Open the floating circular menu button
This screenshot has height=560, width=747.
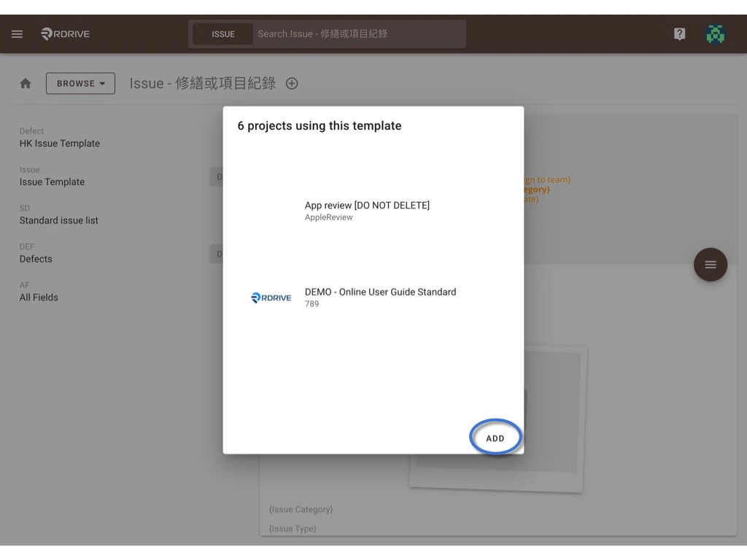pos(710,265)
